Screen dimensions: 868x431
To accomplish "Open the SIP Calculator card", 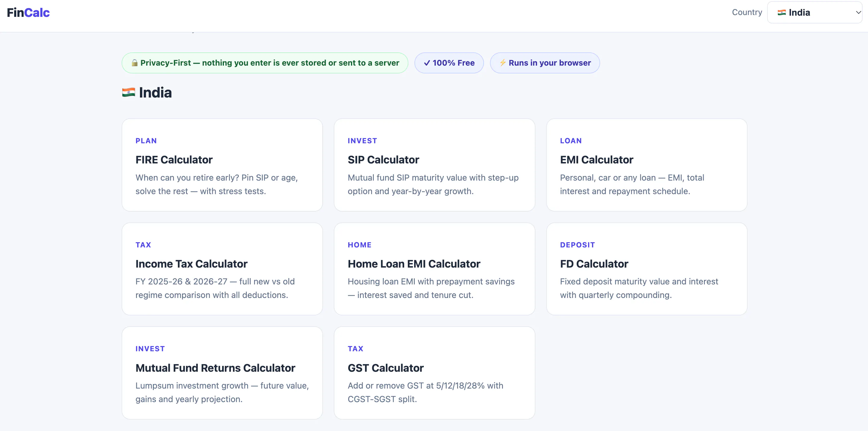I will coord(434,165).
